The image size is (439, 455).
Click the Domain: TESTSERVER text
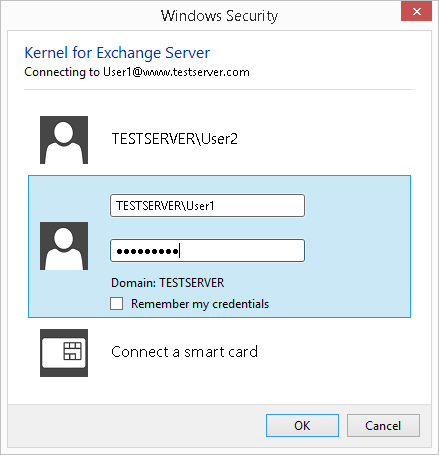coord(167,283)
